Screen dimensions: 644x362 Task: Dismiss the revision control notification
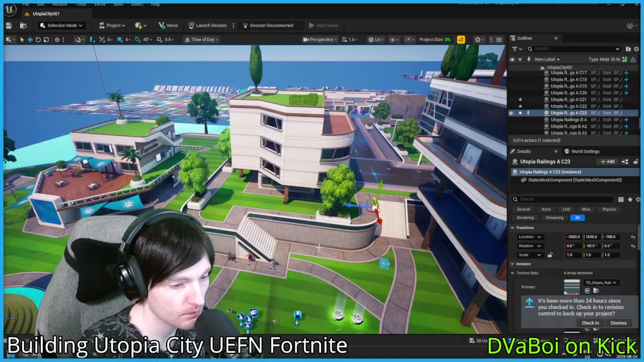click(x=618, y=323)
